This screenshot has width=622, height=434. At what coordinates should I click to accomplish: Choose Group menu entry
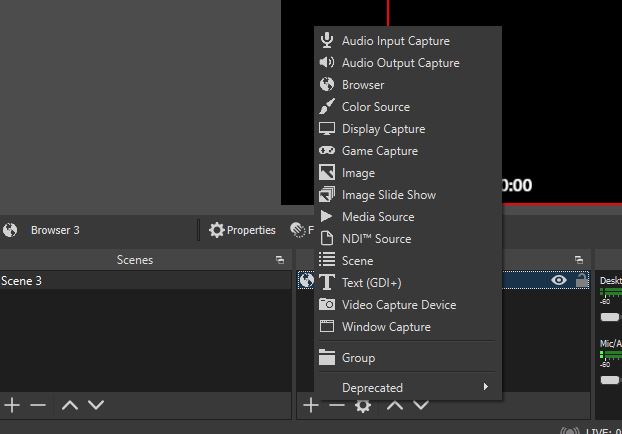pyautogui.click(x=408, y=357)
